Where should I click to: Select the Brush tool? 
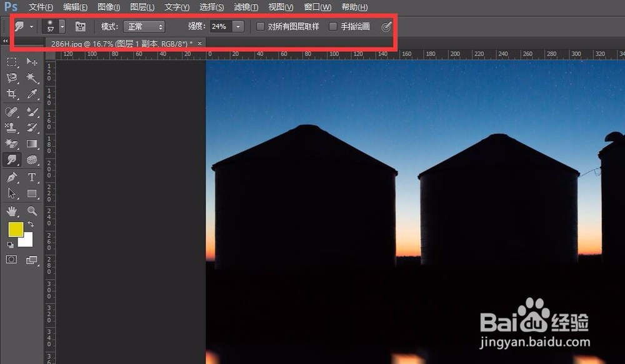(x=32, y=112)
